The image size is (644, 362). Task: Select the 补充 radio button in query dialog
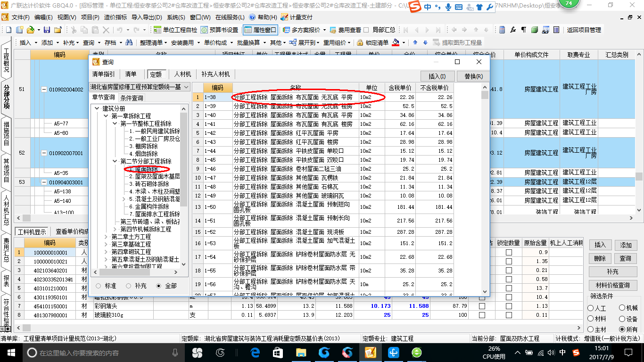tap(129, 286)
